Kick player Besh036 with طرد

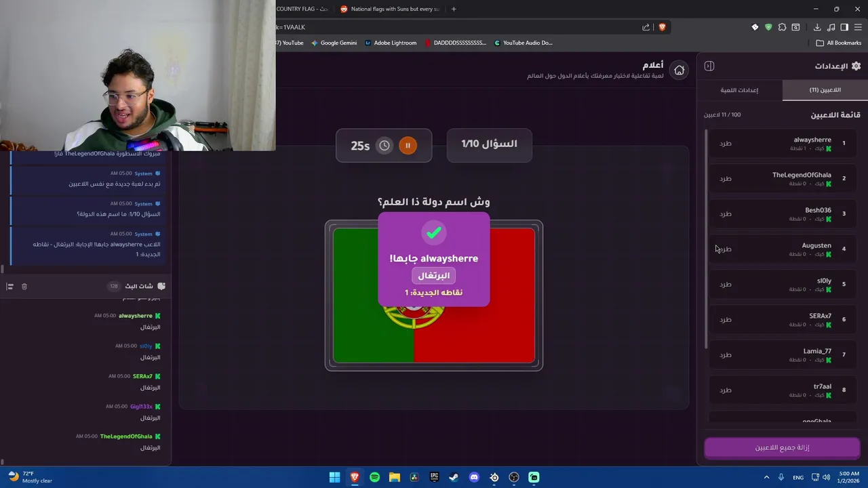pyautogui.click(x=725, y=214)
